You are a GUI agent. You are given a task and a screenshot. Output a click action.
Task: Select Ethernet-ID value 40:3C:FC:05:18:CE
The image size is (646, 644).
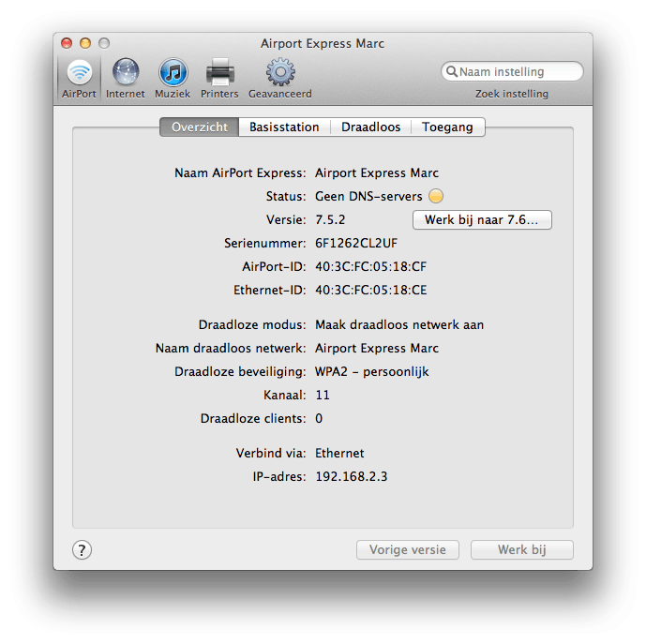pos(370,290)
